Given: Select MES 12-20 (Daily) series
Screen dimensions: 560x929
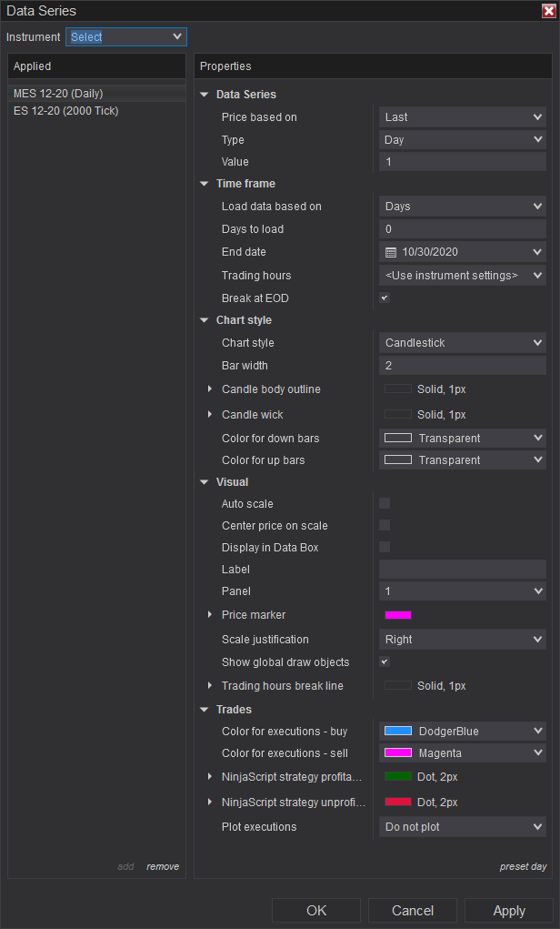Looking at the screenshot, I should coord(56,93).
